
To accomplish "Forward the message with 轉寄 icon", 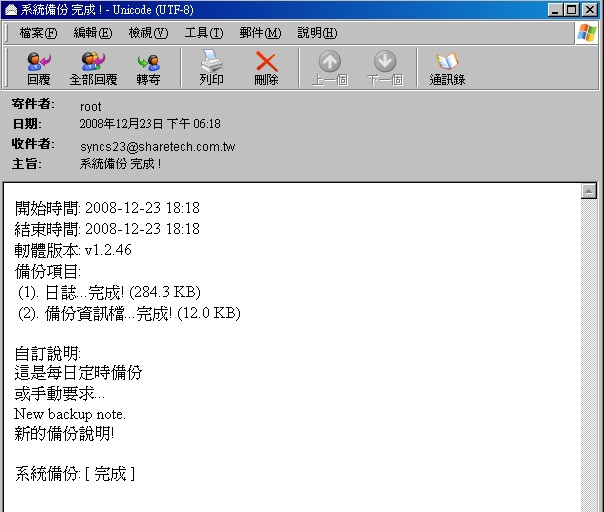I will (148, 67).
